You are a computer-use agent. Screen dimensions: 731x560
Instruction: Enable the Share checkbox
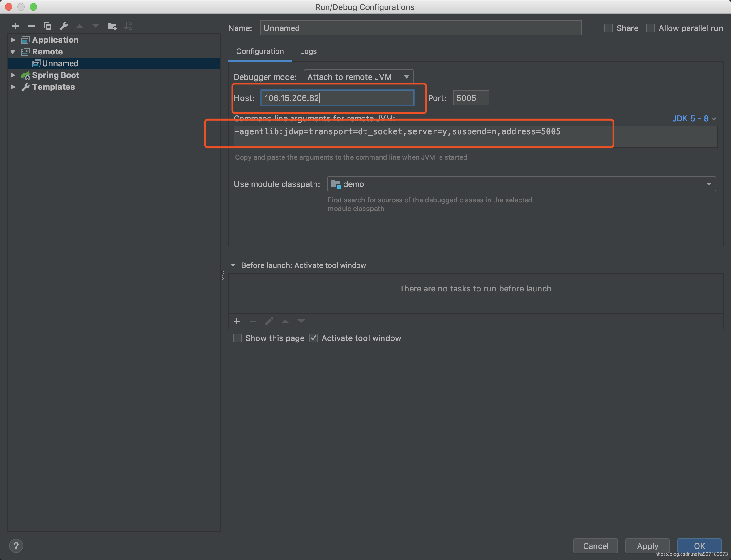[x=608, y=28]
